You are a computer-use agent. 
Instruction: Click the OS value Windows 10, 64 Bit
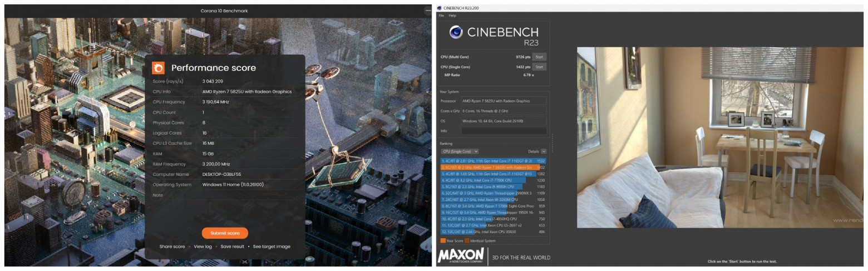(x=504, y=121)
